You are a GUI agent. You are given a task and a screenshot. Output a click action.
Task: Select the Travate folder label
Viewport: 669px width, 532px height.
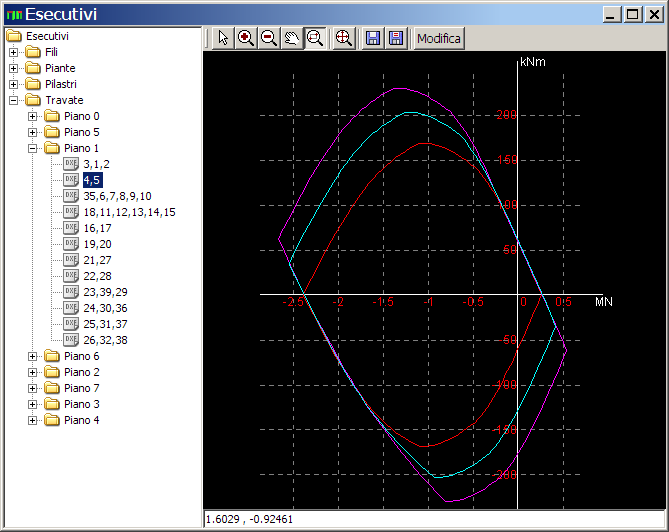tap(64, 100)
